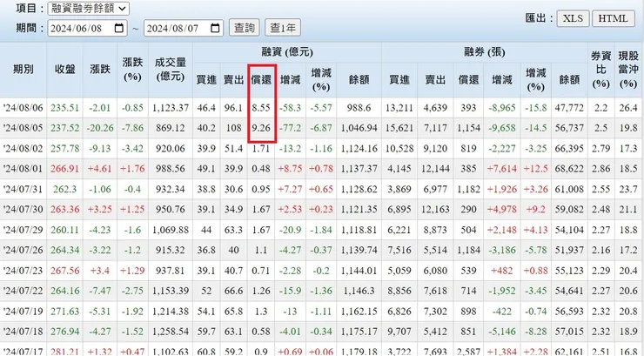
Task: Click the 查1年 button
Action: [283, 28]
